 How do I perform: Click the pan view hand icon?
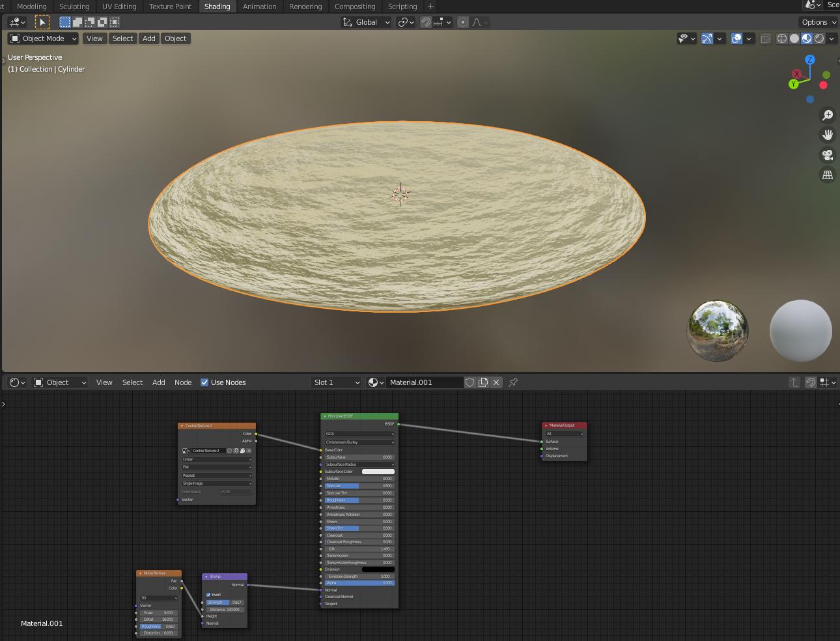point(828,135)
